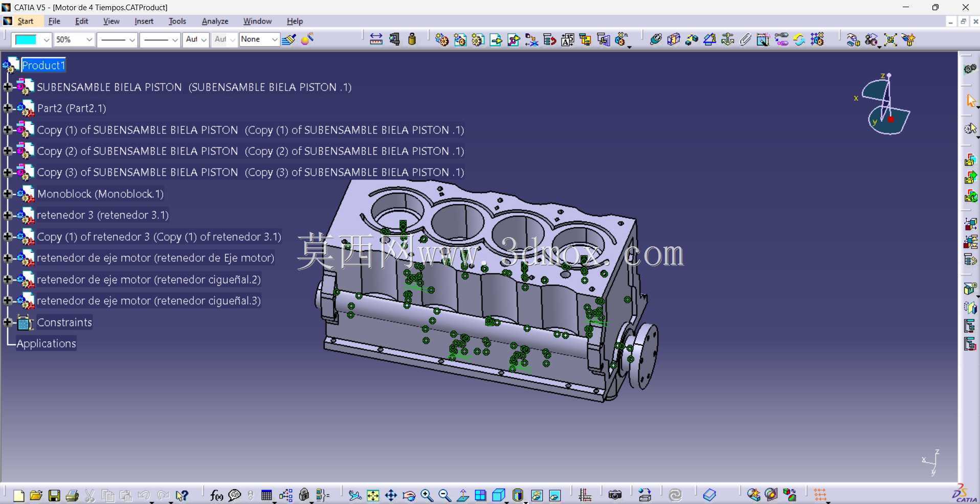Expand the Monoblock tree node
The image size is (980, 504).
[x=7, y=194]
